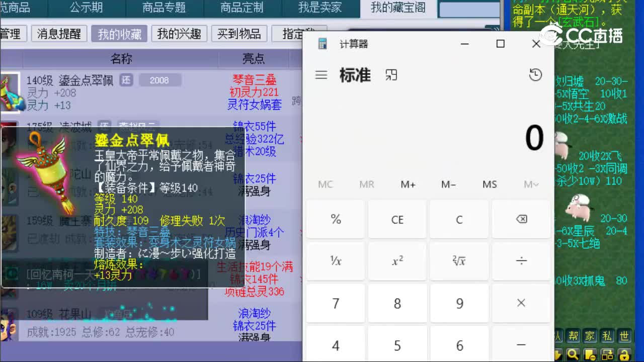Open the calculator navigation hamburger menu
This screenshot has width=644, height=362.
pyautogui.click(x=321, y=75)
